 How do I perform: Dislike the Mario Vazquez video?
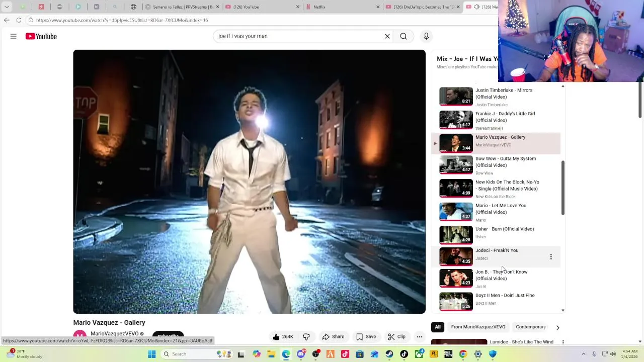point(306,337)
